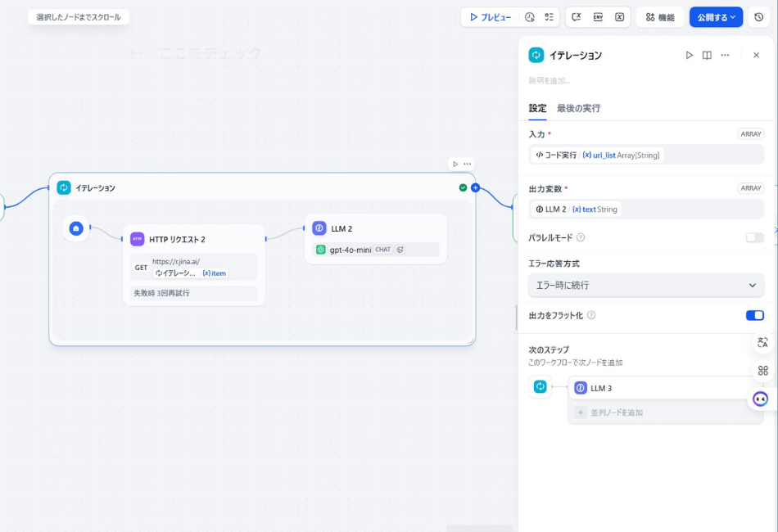The image size is (778, 532).
Task: Click the blue plus handle on イテレーション node
Action: pos(475,188)
